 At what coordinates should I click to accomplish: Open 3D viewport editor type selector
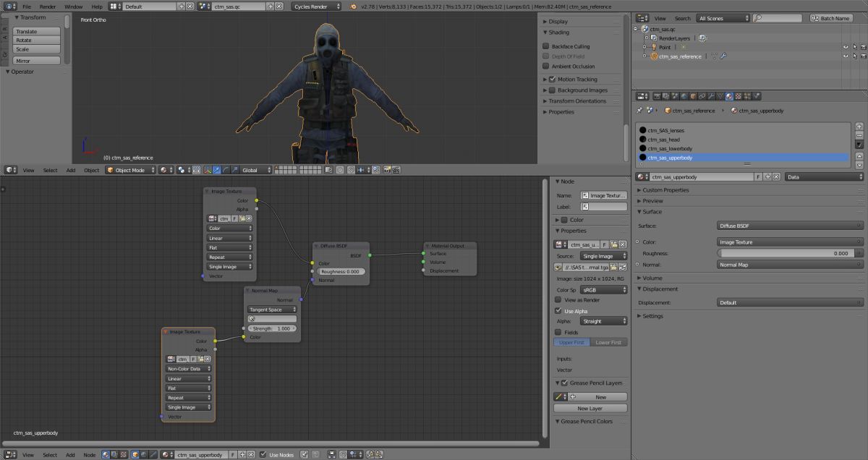tap(10, 170)
